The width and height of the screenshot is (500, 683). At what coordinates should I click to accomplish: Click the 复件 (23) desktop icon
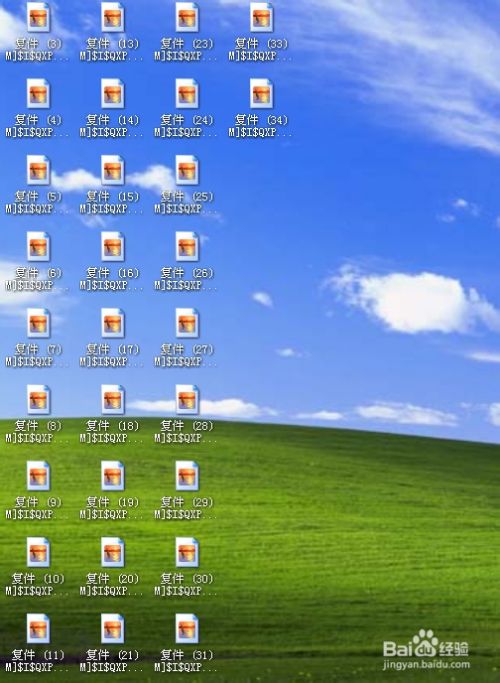187,17
